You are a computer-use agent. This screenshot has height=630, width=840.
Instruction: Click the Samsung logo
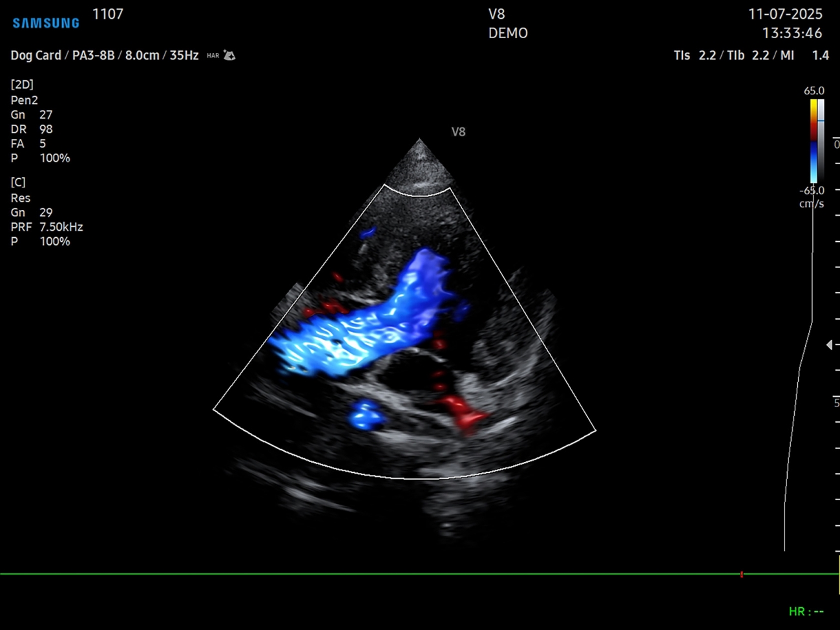coord(46,23)
